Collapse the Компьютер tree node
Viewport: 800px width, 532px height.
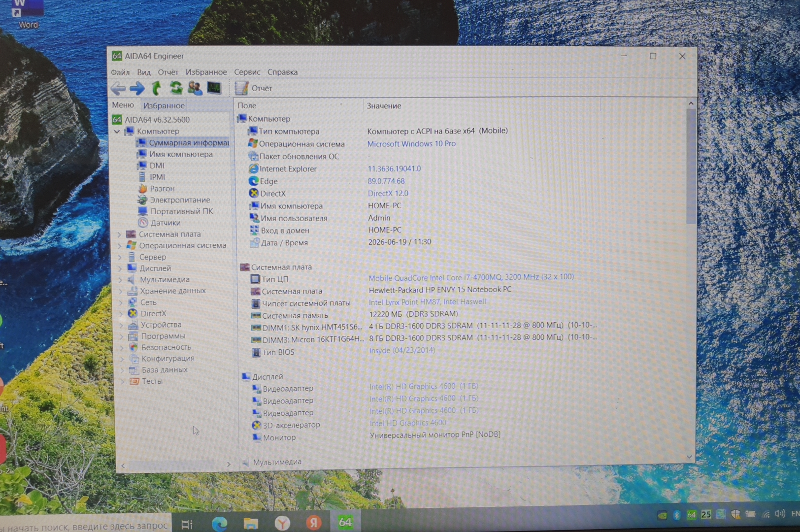coord(117,132)
